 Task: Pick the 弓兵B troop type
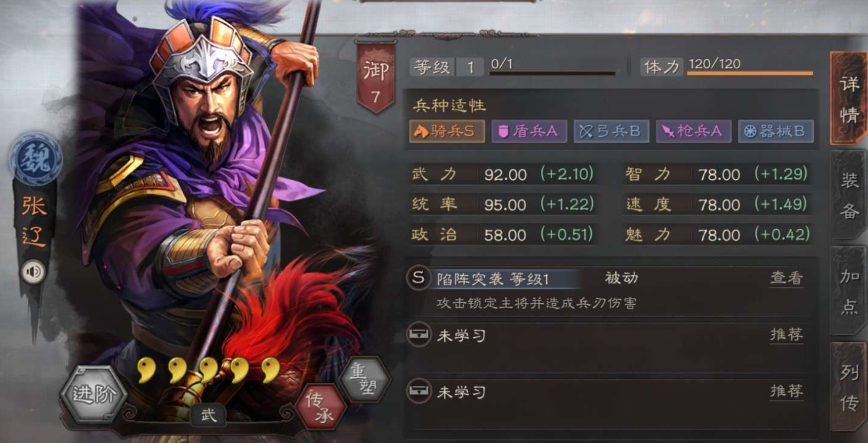pos(611,131)
